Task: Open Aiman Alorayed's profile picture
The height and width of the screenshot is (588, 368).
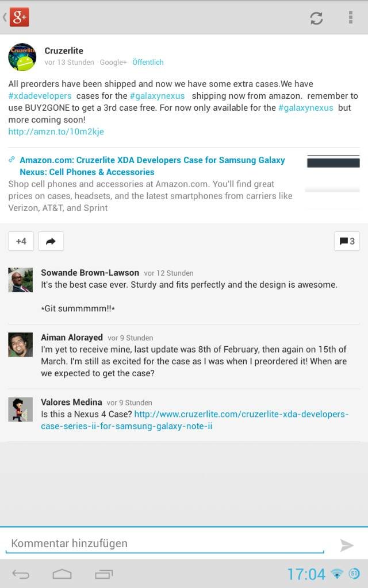Action: pyautogui.click(x=20, y=345)
